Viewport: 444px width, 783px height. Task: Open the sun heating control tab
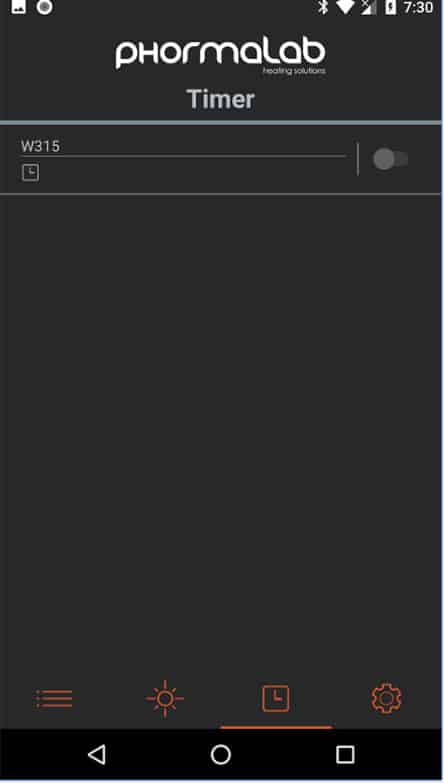[x=165, y=698]
